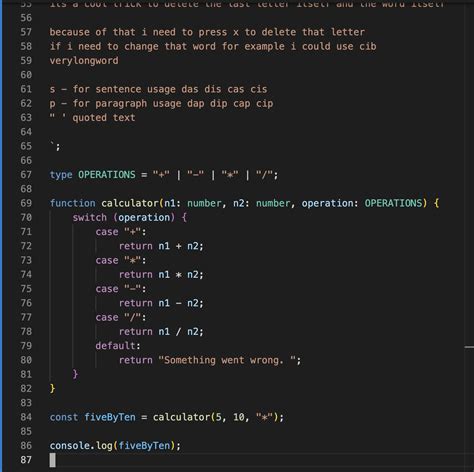Viewport: 474px width, 472px height.
Task: Click the string "Something went wrong. " on line 80
Action: point(227,360)
